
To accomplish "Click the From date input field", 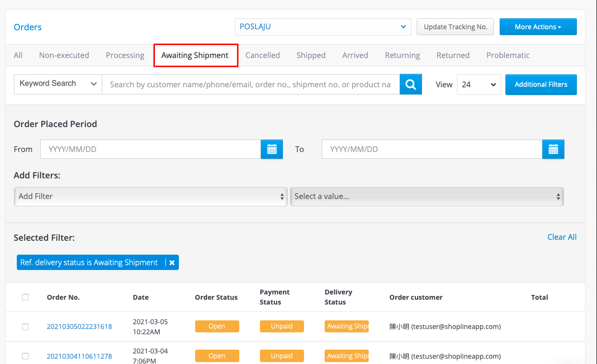I will click(x=151, y=149).
